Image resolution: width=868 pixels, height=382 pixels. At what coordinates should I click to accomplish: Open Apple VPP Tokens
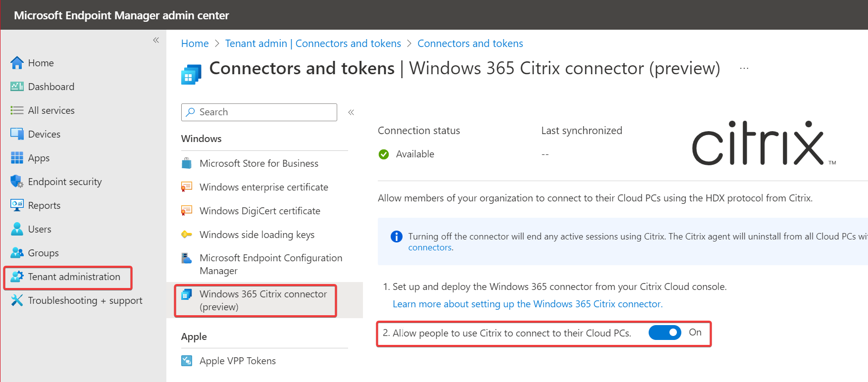coord(237,360)
